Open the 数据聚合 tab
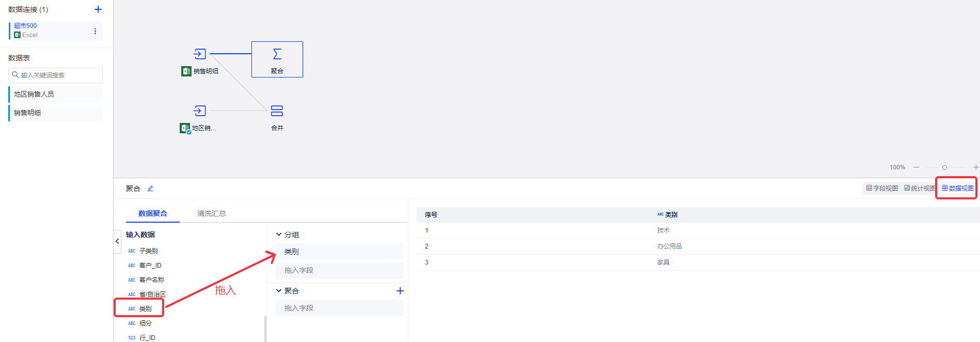 coord(153,213)
